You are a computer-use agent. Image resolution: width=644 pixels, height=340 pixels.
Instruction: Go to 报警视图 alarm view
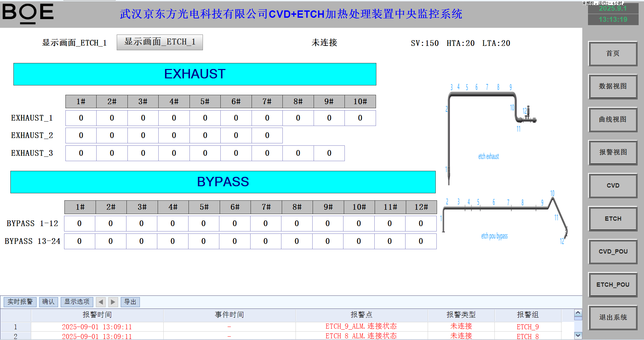coord(612,152)
